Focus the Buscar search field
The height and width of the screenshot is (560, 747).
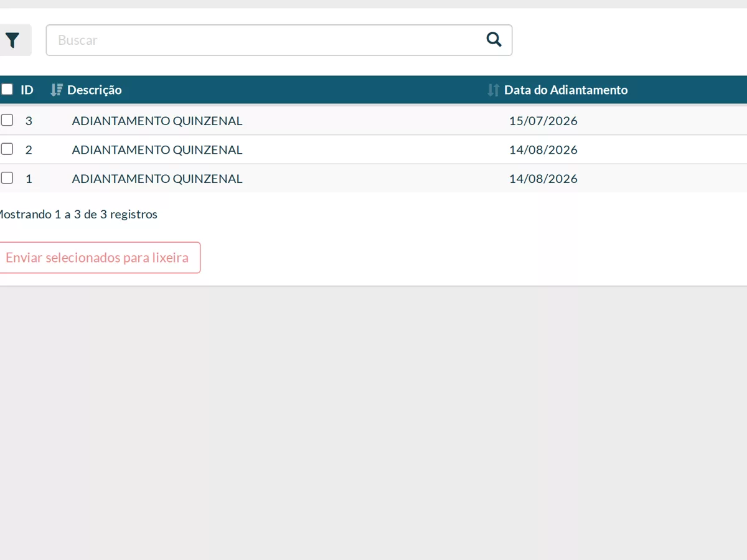click(x=279, y=40)
